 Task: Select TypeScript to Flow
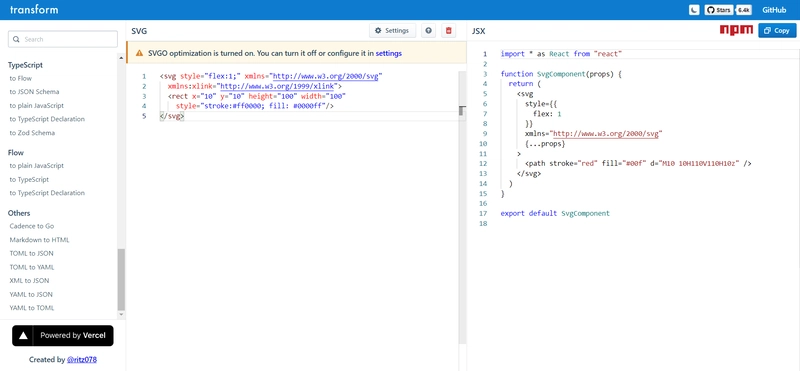pos(20,78)
